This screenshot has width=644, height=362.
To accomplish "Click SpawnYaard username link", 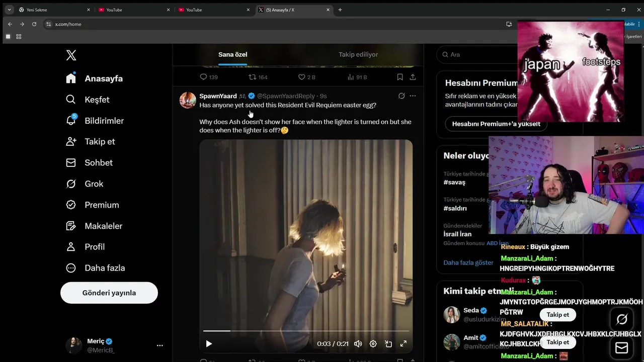I will click(x=218, y=96).
